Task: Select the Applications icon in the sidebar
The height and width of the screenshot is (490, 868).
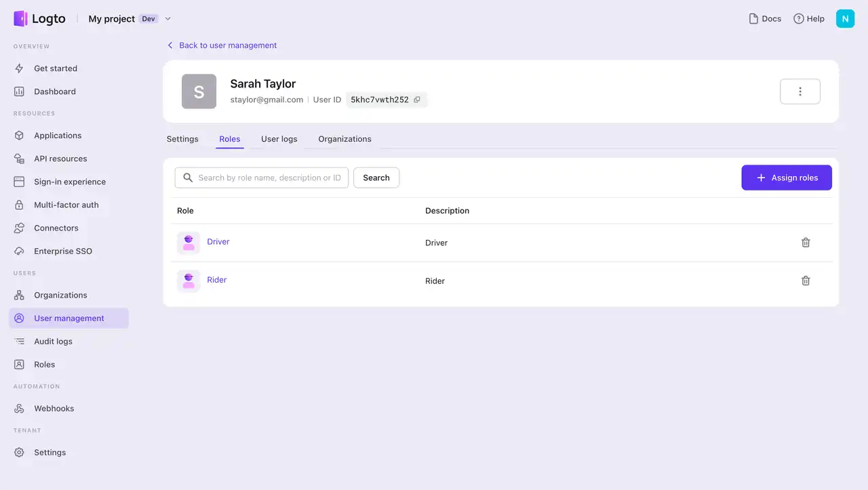Action: click(20, 135)
